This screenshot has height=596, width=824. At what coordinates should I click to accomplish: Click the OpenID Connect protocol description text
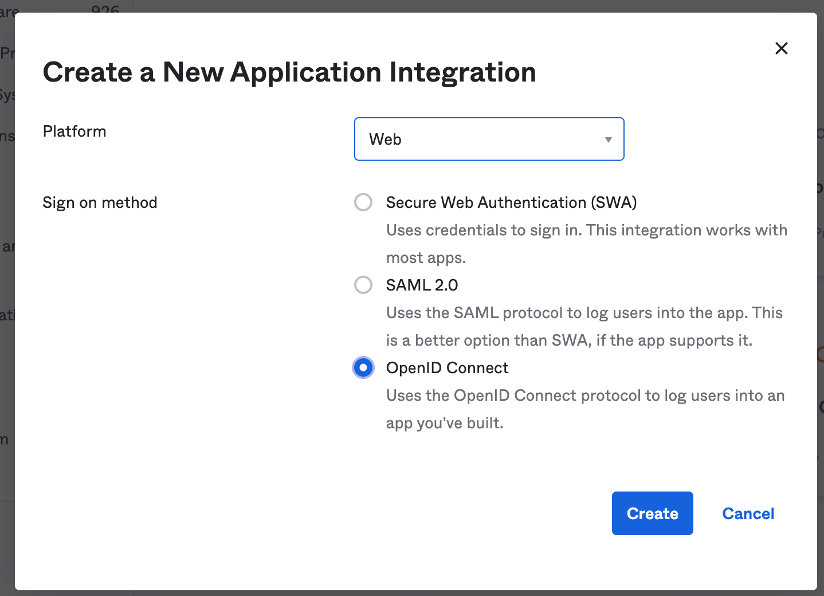tap(585, 395)
